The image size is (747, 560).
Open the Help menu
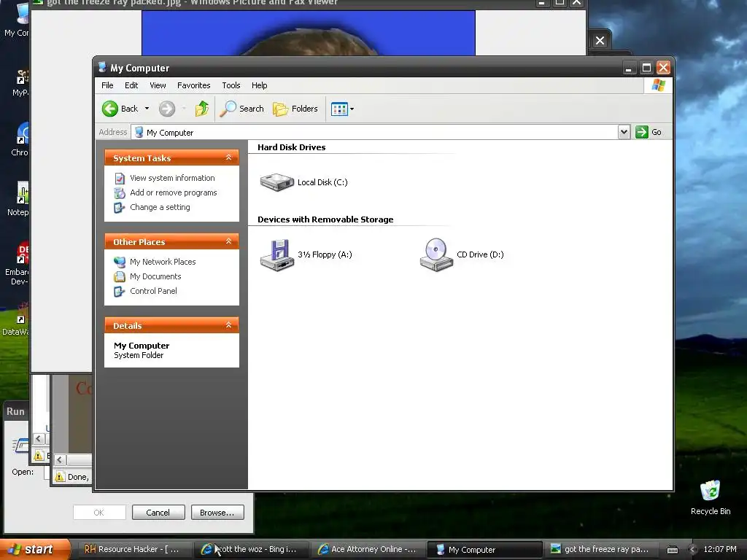[x=259, y=85]
